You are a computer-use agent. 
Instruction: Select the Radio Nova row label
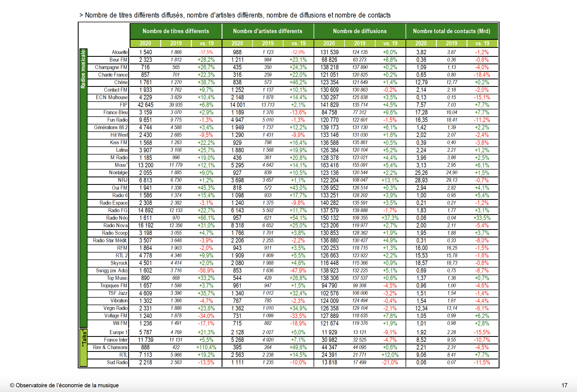(x=115, y=225)
